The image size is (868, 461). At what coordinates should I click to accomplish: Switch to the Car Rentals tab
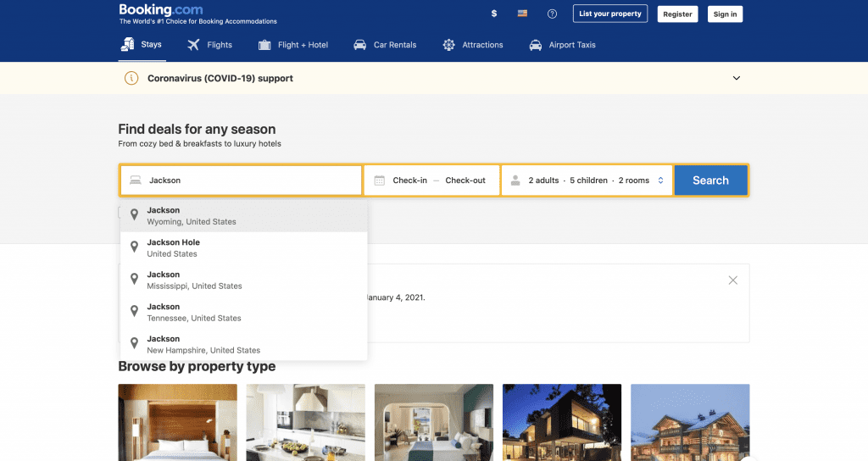(386, 45)
